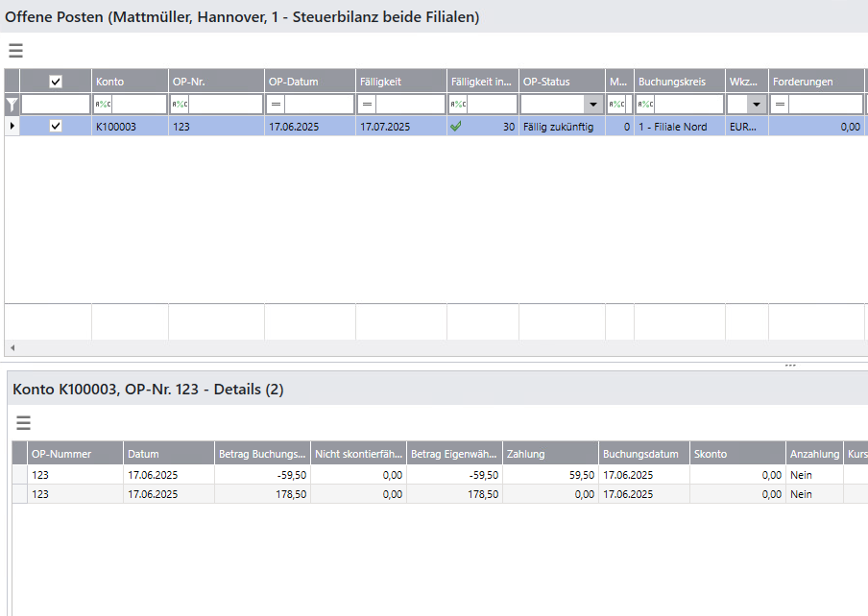Click the row indicator arrow of K100003

[12, 126]
